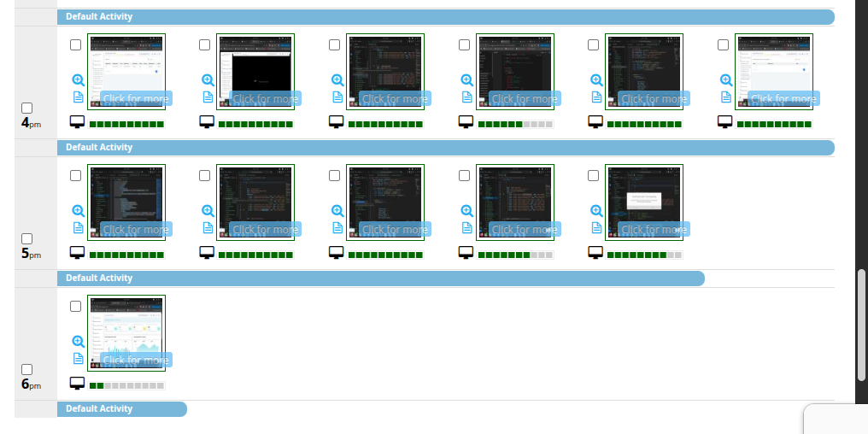The image size is (868, 434).
Task: Click the monitor icon under the third 4pm screenshot
Action: click(337, 122)
